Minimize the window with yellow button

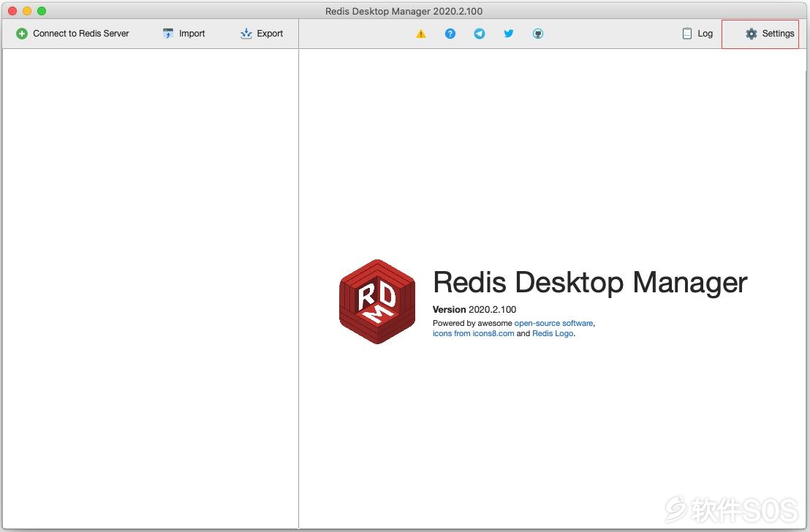(x=27, y=11)
